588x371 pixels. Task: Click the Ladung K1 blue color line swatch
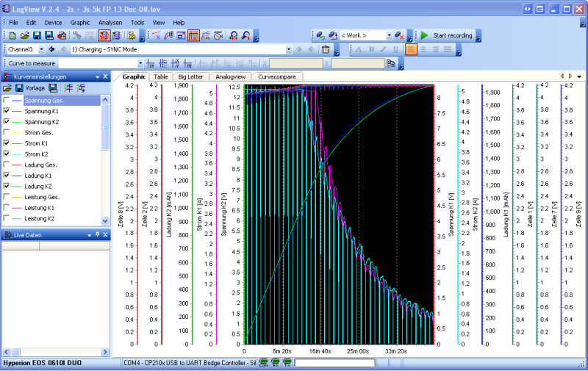[x=18, y=176]
